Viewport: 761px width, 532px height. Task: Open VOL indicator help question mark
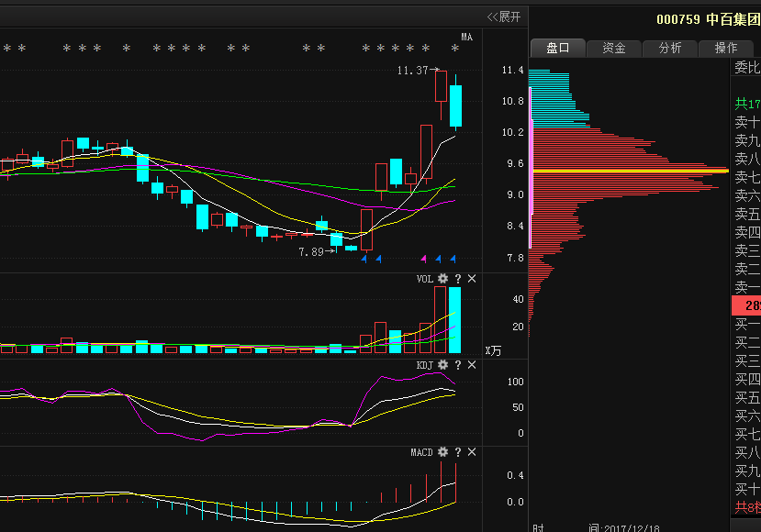458,279
